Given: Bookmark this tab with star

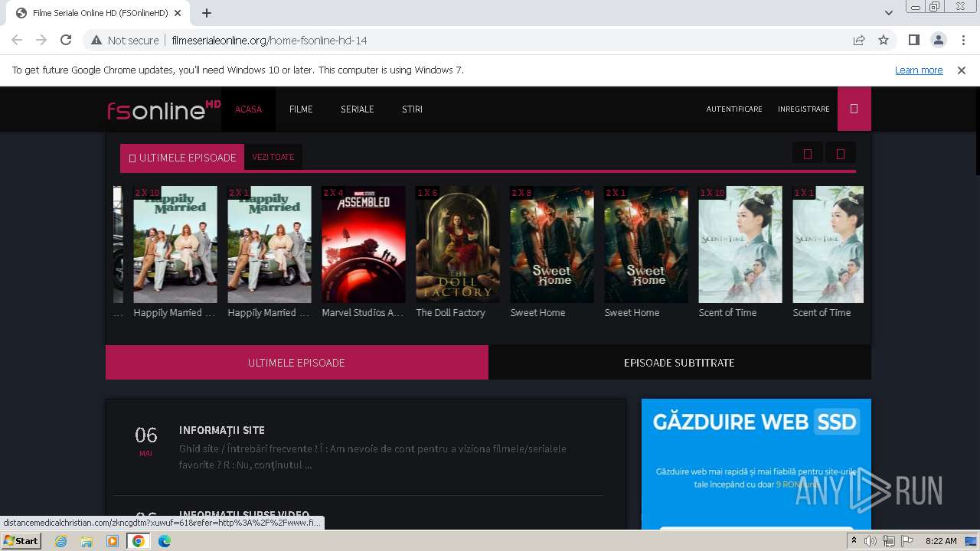Looking at the screenshot, I should tap(884, 40).
